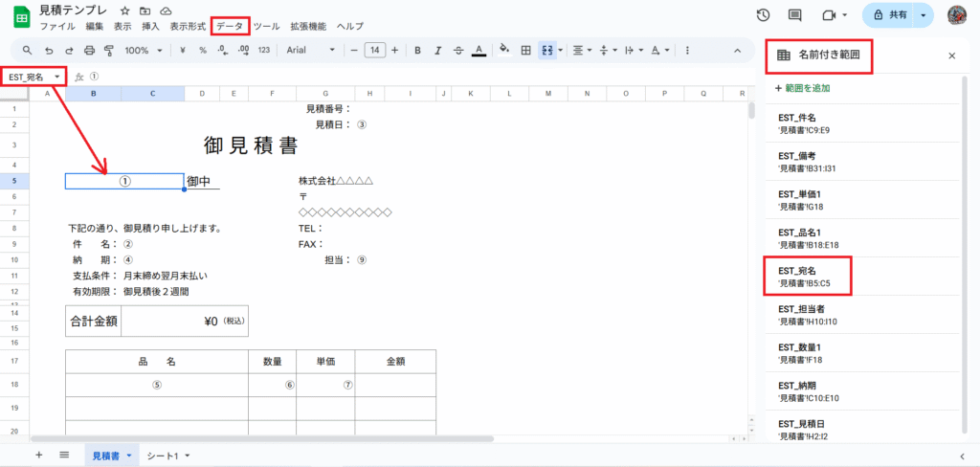
Task: Click the print icon in toolbar
Action: point(89,50)
